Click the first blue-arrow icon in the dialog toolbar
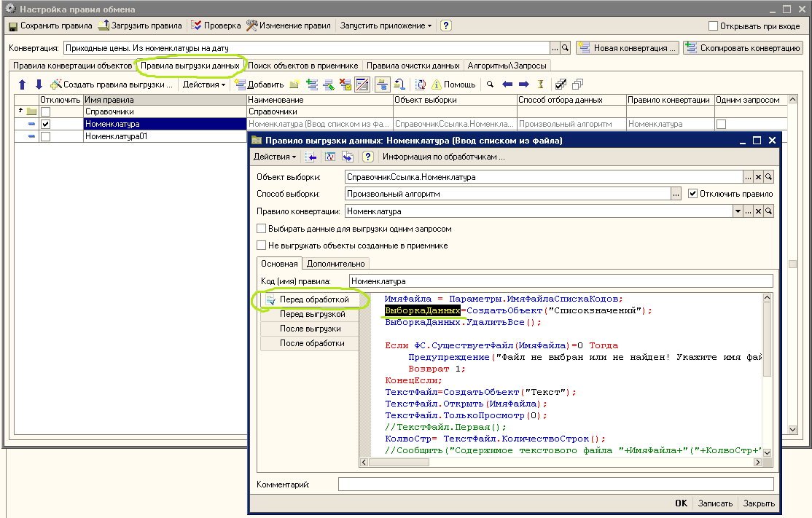812x518 pixels. [311, 157]
